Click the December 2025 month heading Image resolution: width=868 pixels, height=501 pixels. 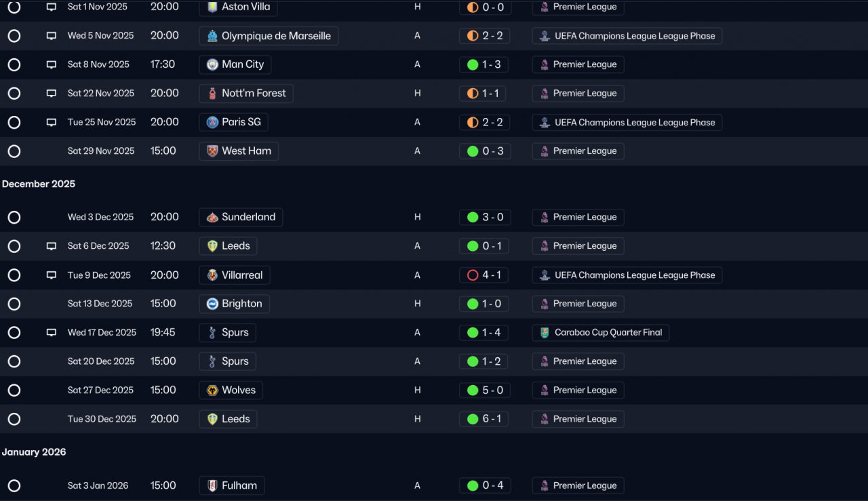(39, 184)
